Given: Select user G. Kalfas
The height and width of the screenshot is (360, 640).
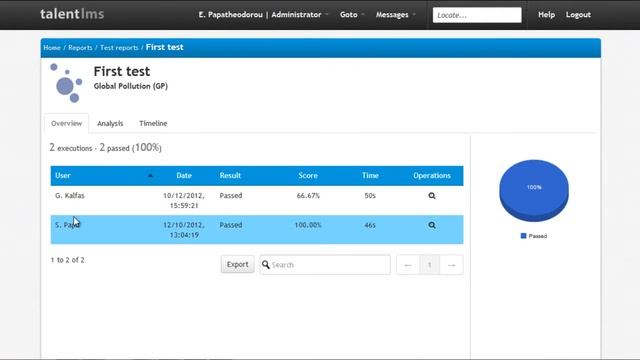Looking at the screenshot, I should click(x=70, y=196).
